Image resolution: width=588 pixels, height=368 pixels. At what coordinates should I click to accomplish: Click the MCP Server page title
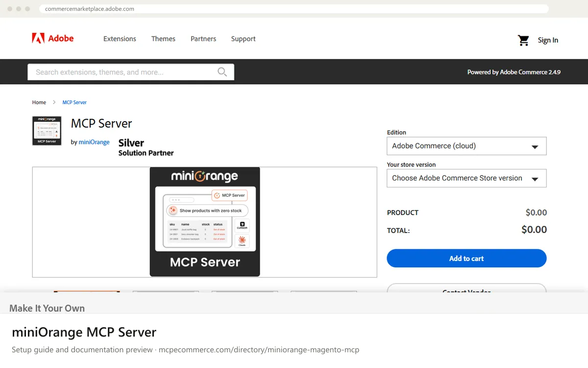point(101,124)
